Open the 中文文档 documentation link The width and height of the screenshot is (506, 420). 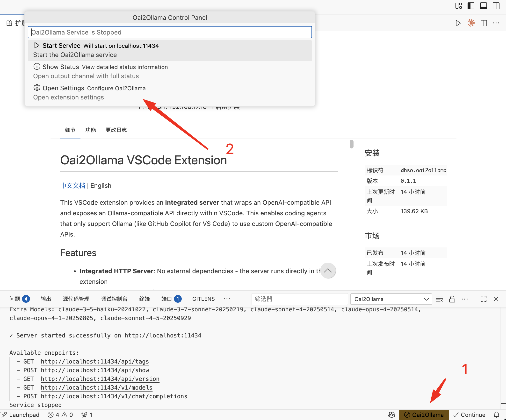(72, 186)
